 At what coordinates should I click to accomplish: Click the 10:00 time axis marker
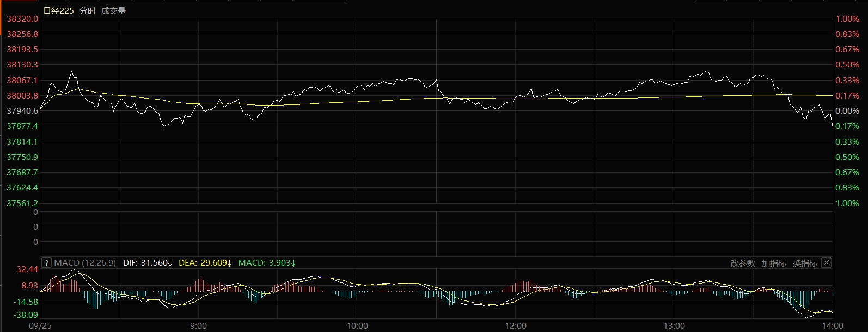[357, 325]
